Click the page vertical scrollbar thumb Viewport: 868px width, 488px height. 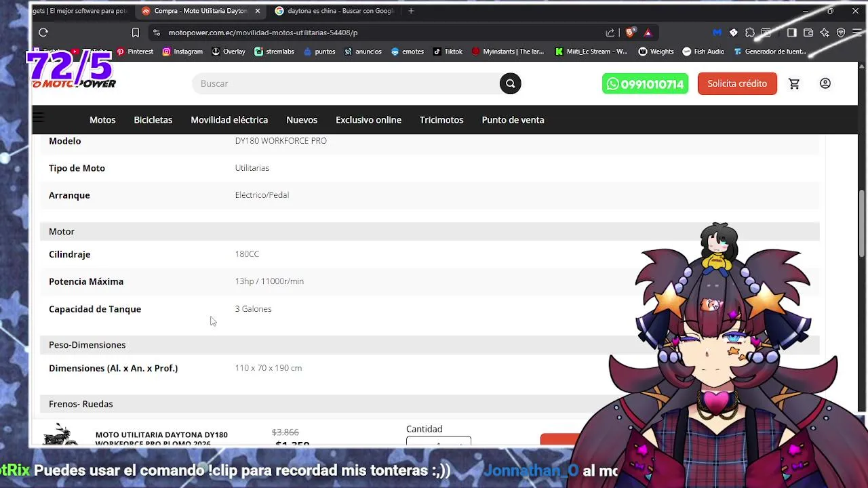[x=863, y=223]
